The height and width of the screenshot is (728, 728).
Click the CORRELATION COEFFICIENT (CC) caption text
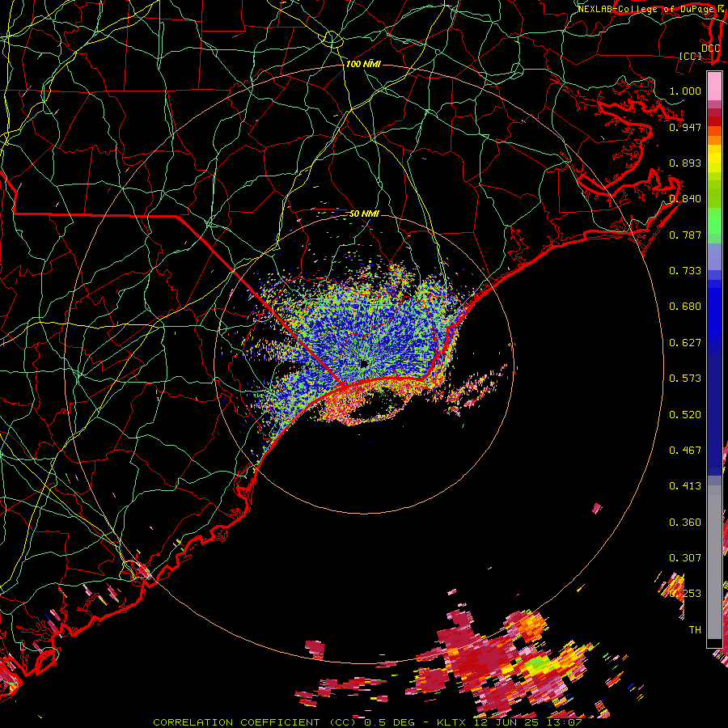coord(255,722)
